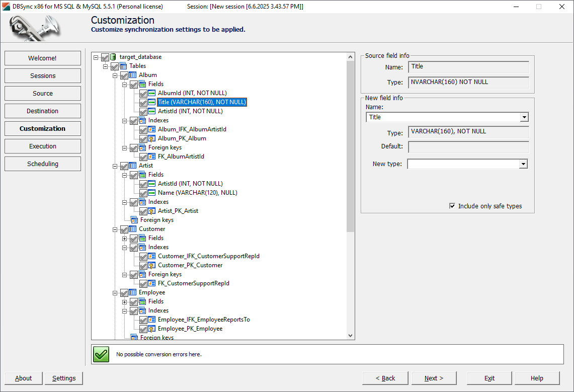Screen dimensions: 574x392
Task: Click the Artist table icon in the tree
Action: coord(133,166)
